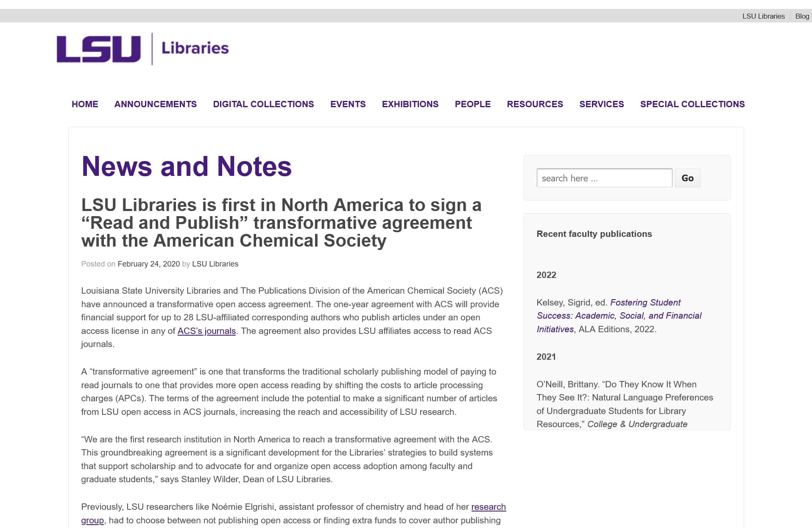Click the search here input field

coord(604,178)
